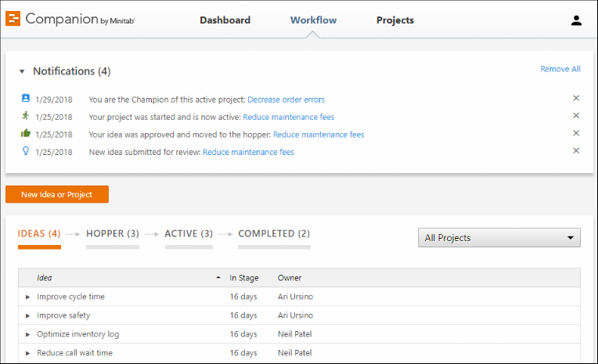598x364 pixels.
Task: Collapse the Notifications section
Action: (x=22, y=72)
